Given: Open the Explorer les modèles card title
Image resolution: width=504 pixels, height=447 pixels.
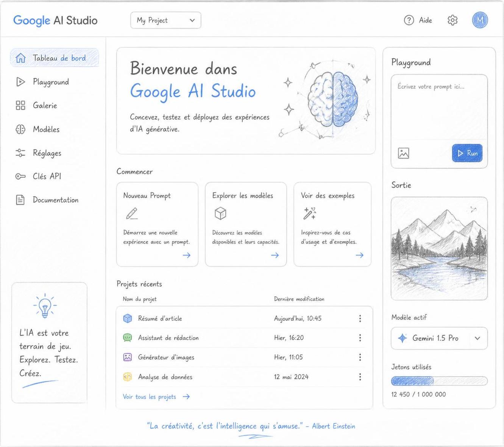Looking at the screenshot, I should (243, 196).
